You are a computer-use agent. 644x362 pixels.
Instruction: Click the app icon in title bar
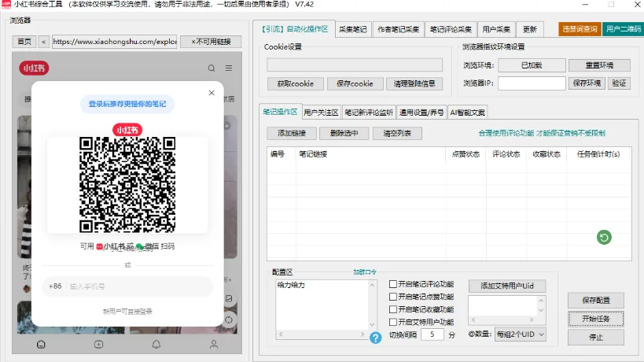click(6, 5)
